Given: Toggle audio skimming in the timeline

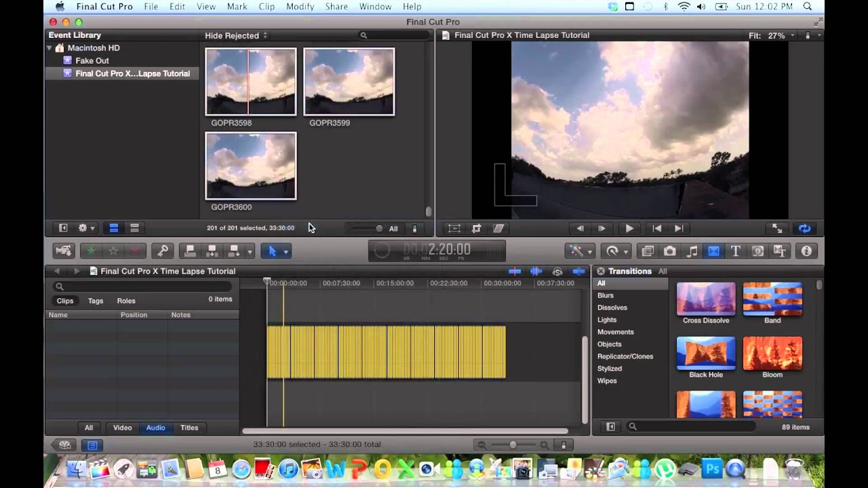Looking at the screenshot, I should (x=536, y=271).
